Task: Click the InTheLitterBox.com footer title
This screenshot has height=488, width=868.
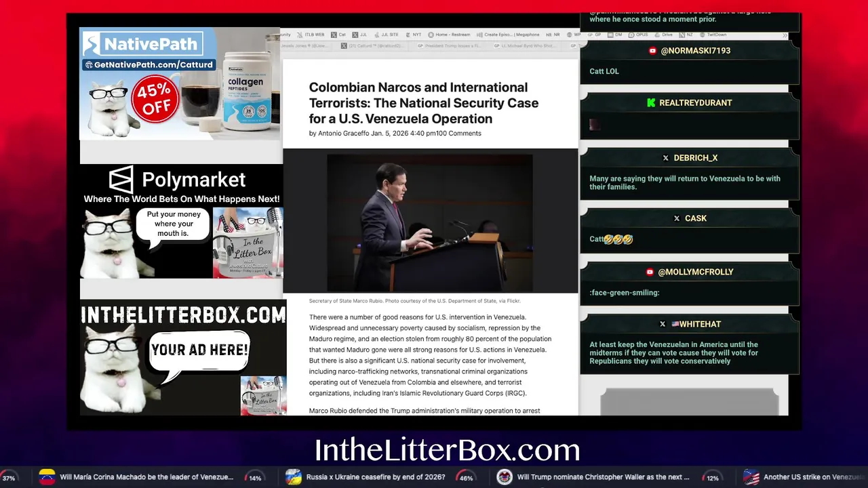Action: (x=448, y=451)
